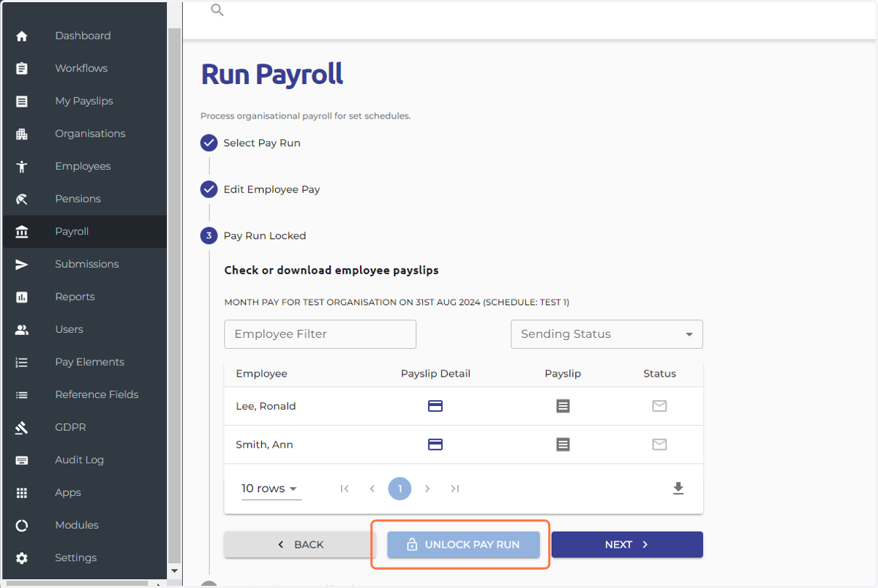Go to the last table page

(455, 489)
